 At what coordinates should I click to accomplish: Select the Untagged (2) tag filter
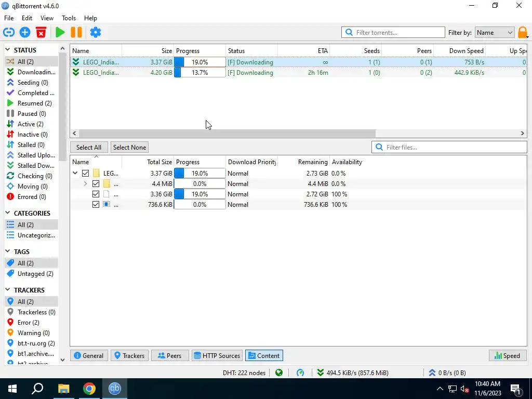pyautogui.click(x=31, y=274)
